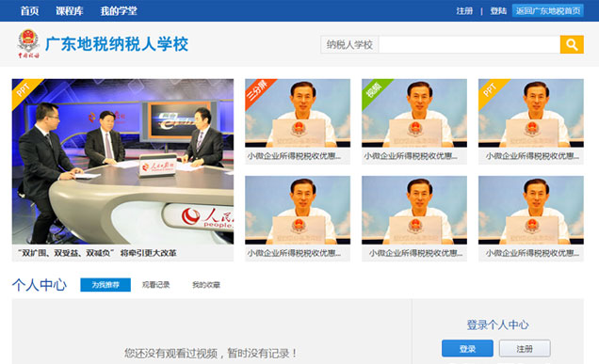Click 广东地税纳税人学校 site title

[x=117, y=44]
